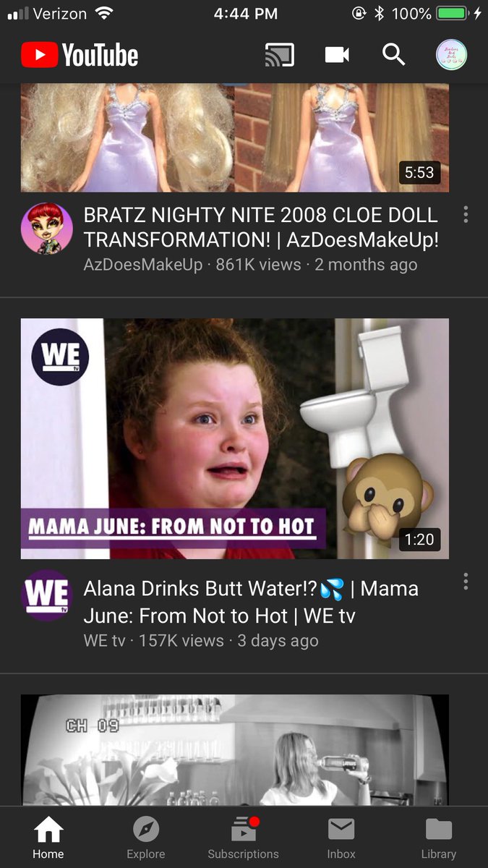Open AzDoesMakeUp channel avatar
The width and height of the screenshot is (488, 868).
pos(47,229)
